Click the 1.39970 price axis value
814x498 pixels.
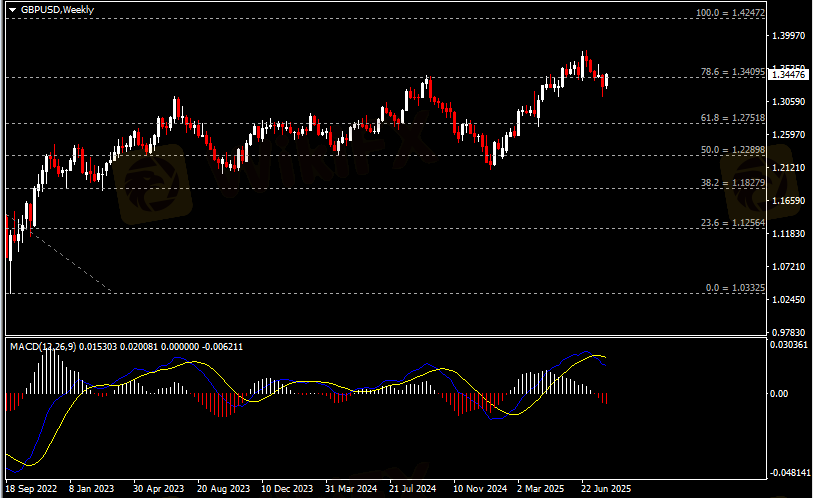(789, 35)
